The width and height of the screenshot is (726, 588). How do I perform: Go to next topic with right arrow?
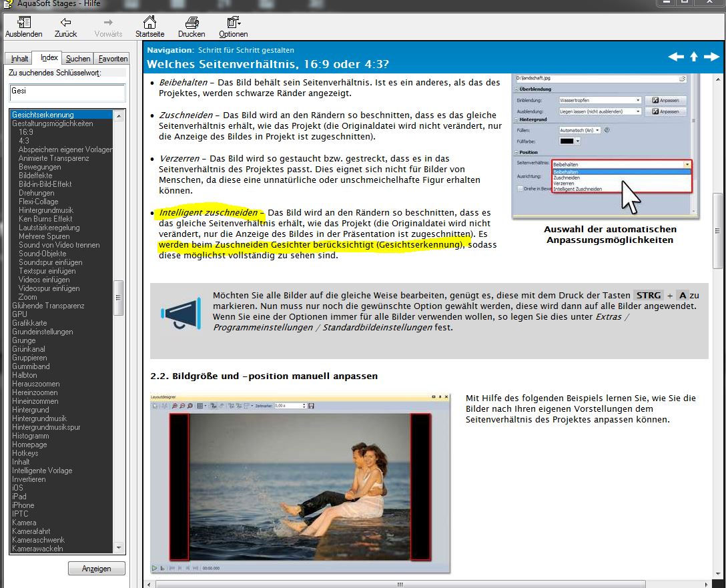coord(711,57)
